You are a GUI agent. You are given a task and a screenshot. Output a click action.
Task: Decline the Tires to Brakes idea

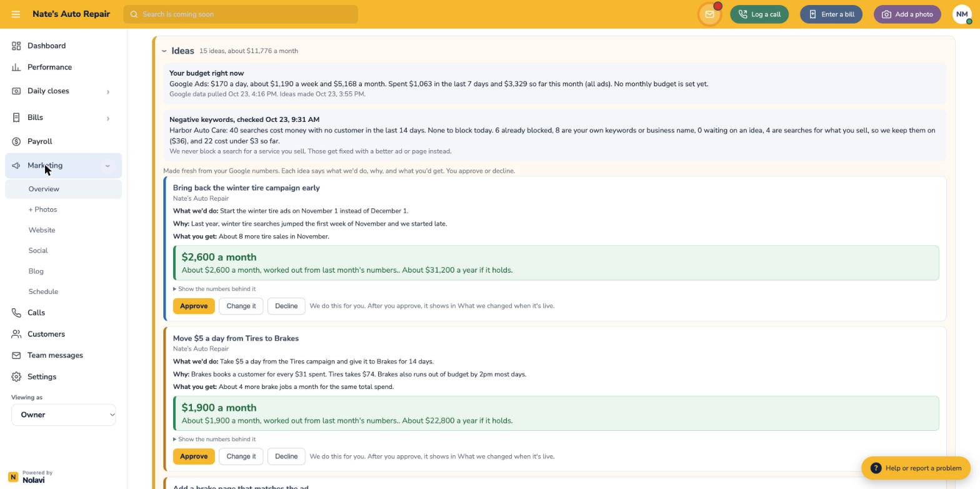pyautogui.click(x=286, y=456)
